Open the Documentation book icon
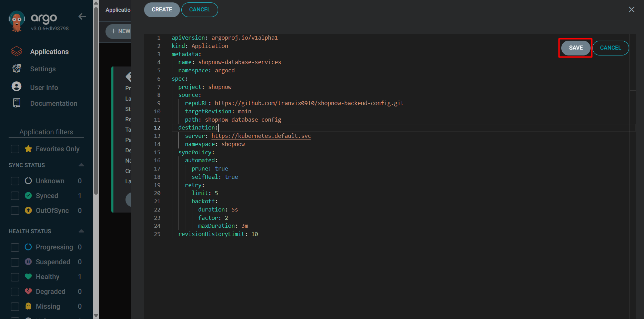 [x=17, y=103]
